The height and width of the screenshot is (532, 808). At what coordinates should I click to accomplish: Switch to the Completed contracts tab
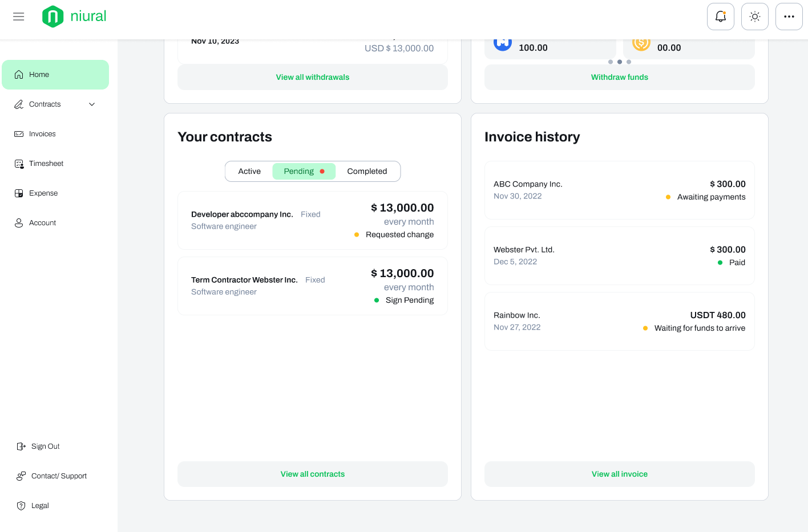pos(367,171)
